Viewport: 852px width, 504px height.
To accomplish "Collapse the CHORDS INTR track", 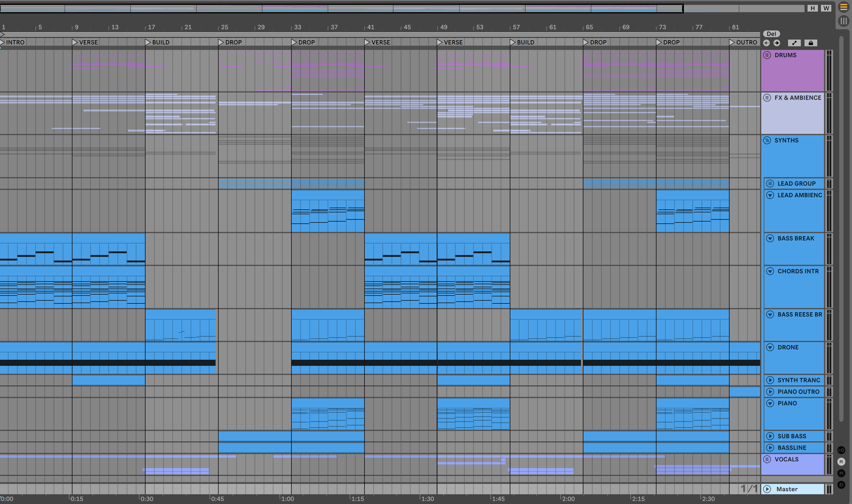I will coord(770,271).
